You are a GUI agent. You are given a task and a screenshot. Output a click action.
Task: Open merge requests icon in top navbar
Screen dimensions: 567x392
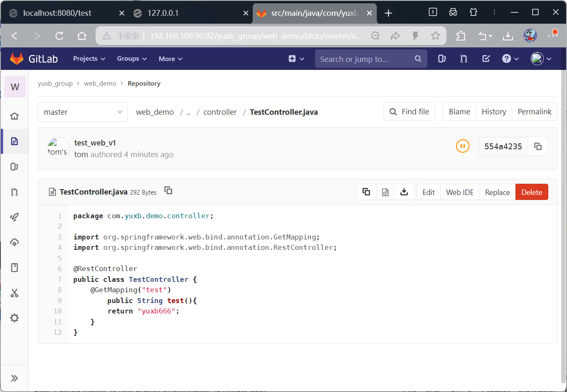[x=464, y=59]
